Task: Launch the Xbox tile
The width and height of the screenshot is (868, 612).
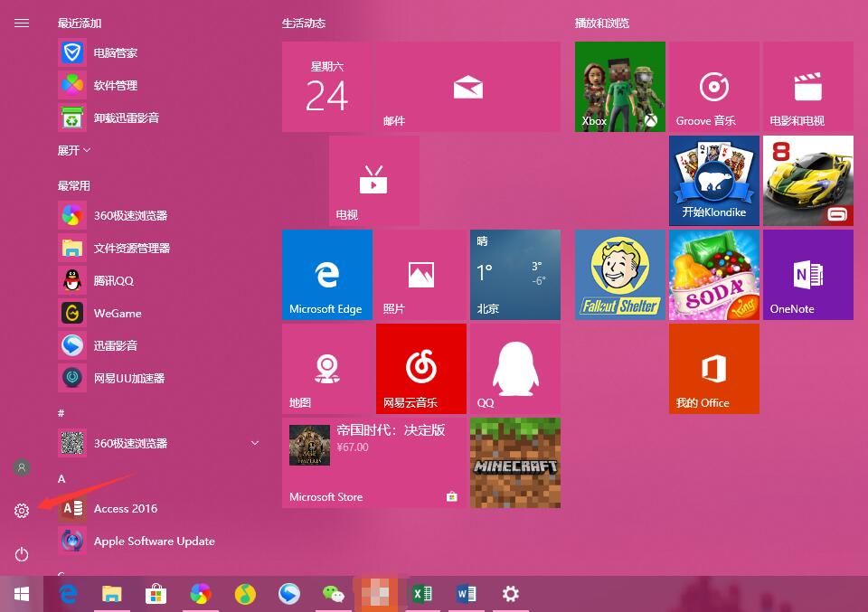Action: point(619,86)
